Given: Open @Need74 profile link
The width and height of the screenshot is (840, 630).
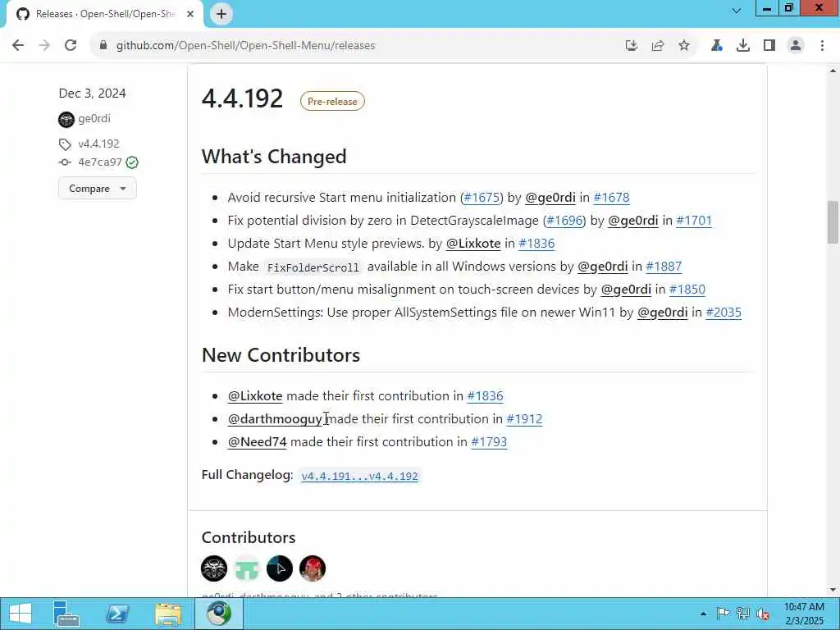Looking at the screenshot, I should [x=257, y=442].
